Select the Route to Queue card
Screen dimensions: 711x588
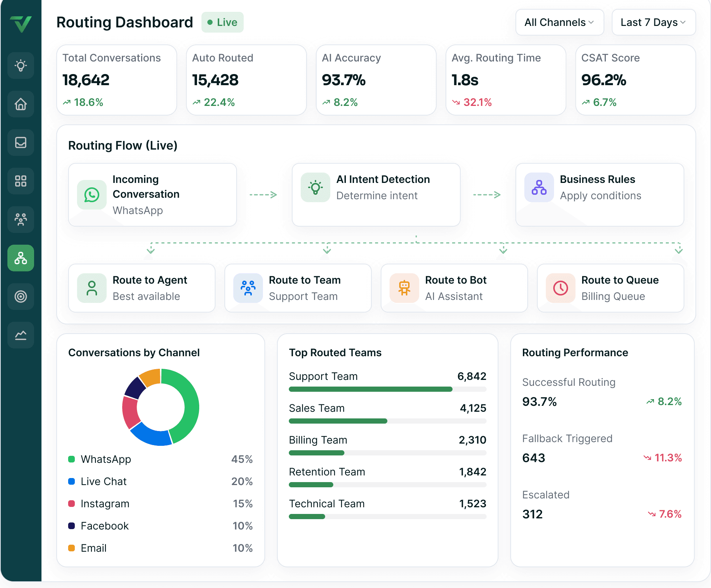point(611,288)
